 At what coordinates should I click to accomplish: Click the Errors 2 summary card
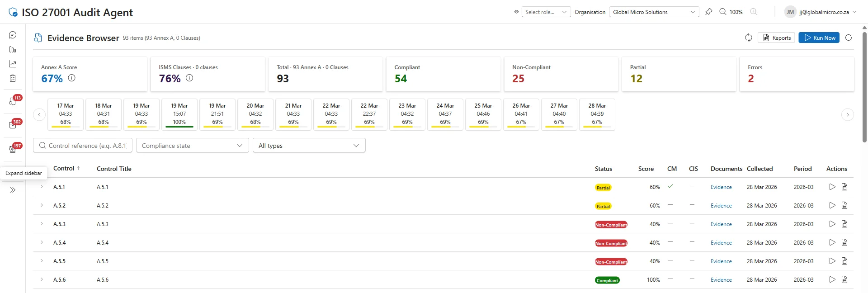[797, 74]
